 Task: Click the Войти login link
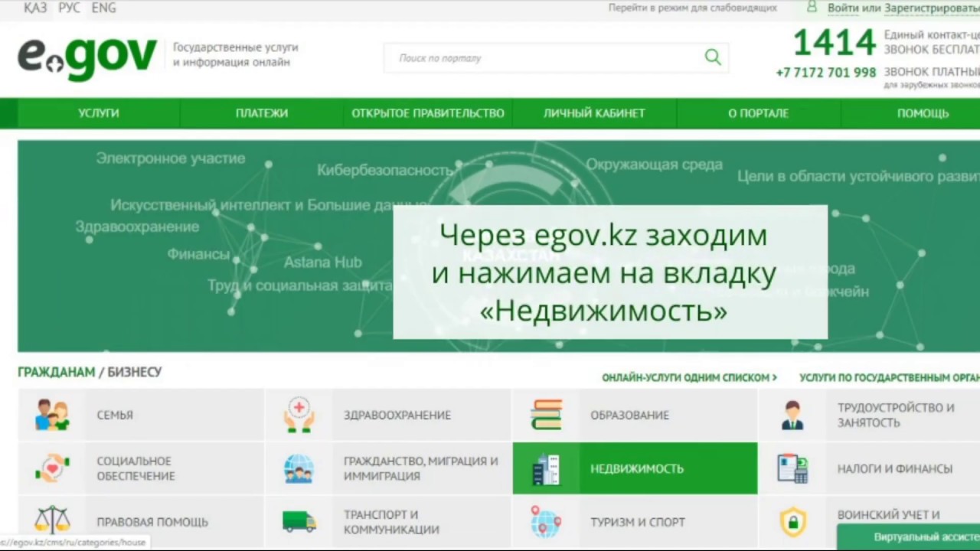[843, 8]
